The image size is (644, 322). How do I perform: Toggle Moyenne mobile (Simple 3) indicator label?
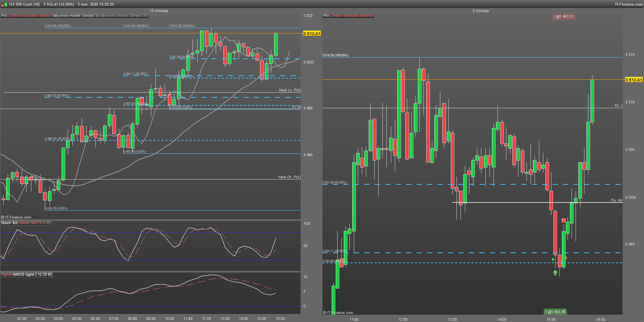76,16
